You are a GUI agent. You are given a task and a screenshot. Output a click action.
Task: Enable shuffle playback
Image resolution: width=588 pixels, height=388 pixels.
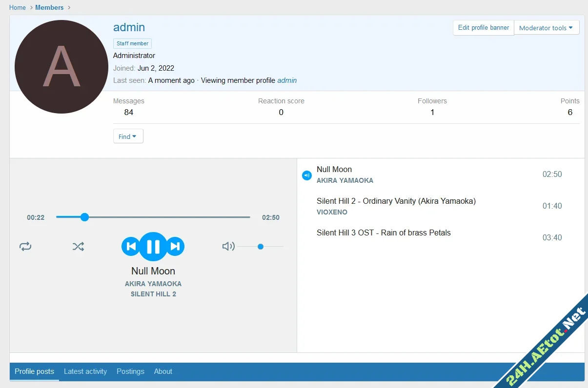(78, 246)
